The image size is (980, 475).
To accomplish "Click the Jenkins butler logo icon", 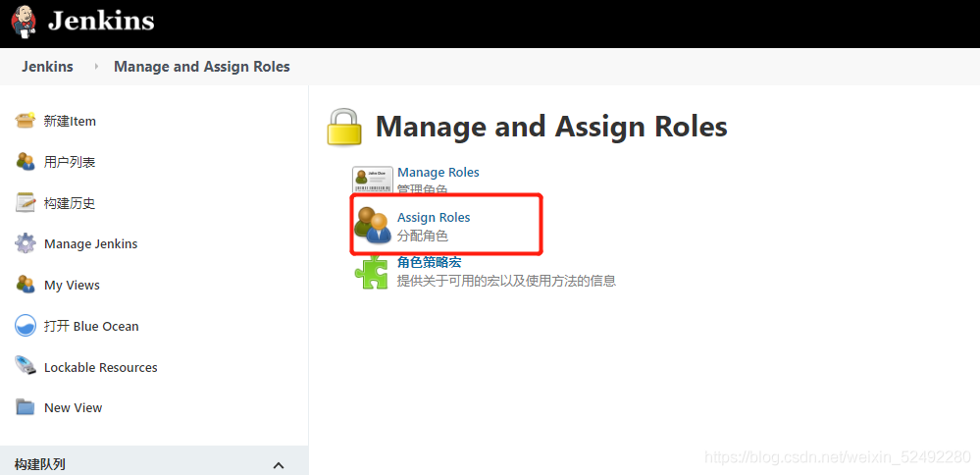I will 24,22.
